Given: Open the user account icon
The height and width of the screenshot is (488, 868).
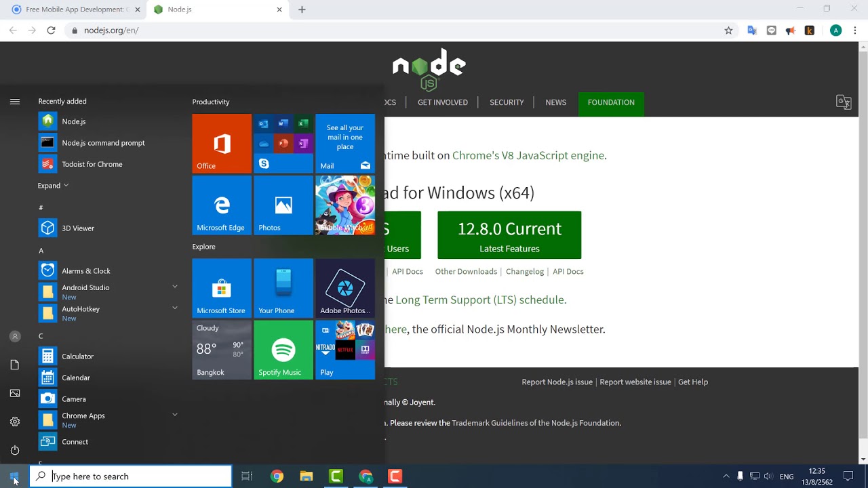Looking at the screenshot, I should coord(15,336).
